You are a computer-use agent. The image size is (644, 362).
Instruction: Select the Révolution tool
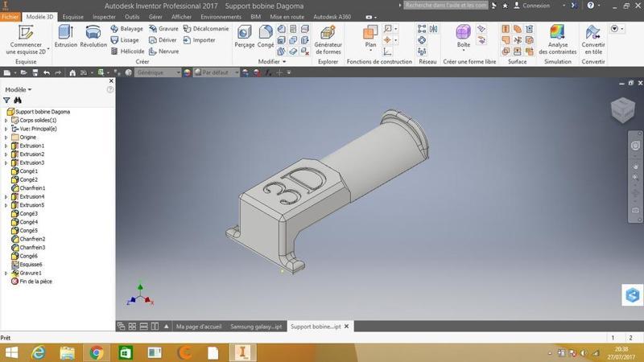click(x=93, y=36)
